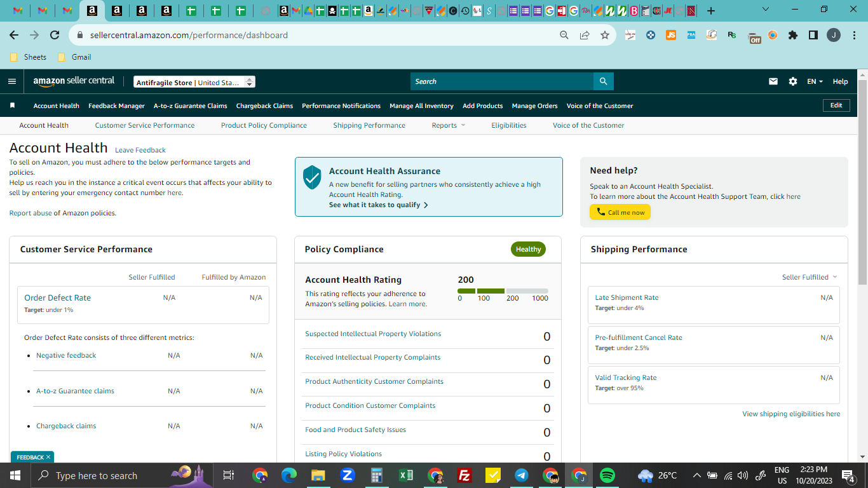Open the settings gear in Seller Central header
The image size is (868, 488).
[792, 81]
